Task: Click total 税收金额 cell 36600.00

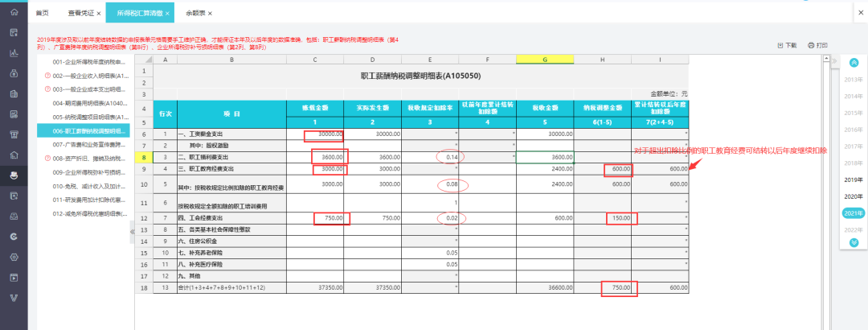Action: click(x=545, y=288)
